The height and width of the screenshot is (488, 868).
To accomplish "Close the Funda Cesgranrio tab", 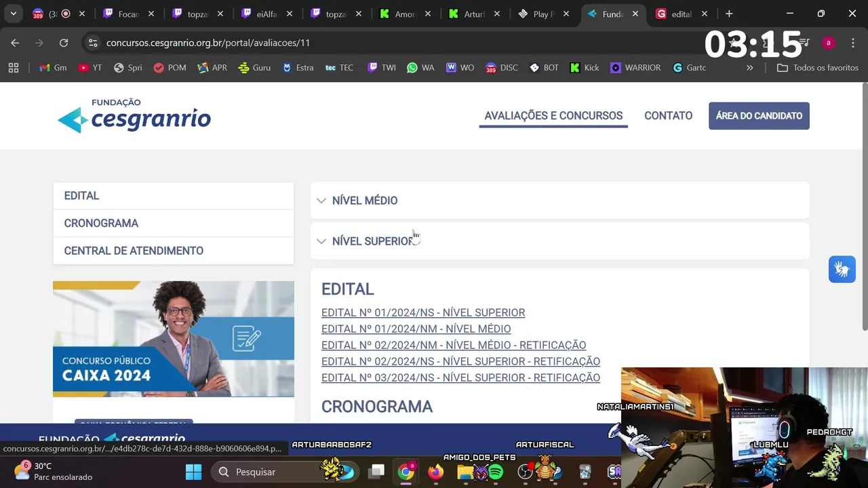I will pos(635,14).
